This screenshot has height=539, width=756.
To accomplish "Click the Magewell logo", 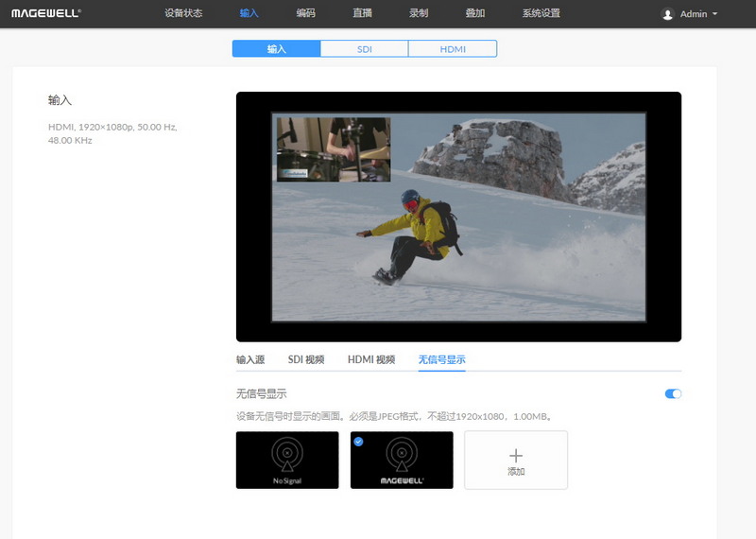I will click(46, 14).
